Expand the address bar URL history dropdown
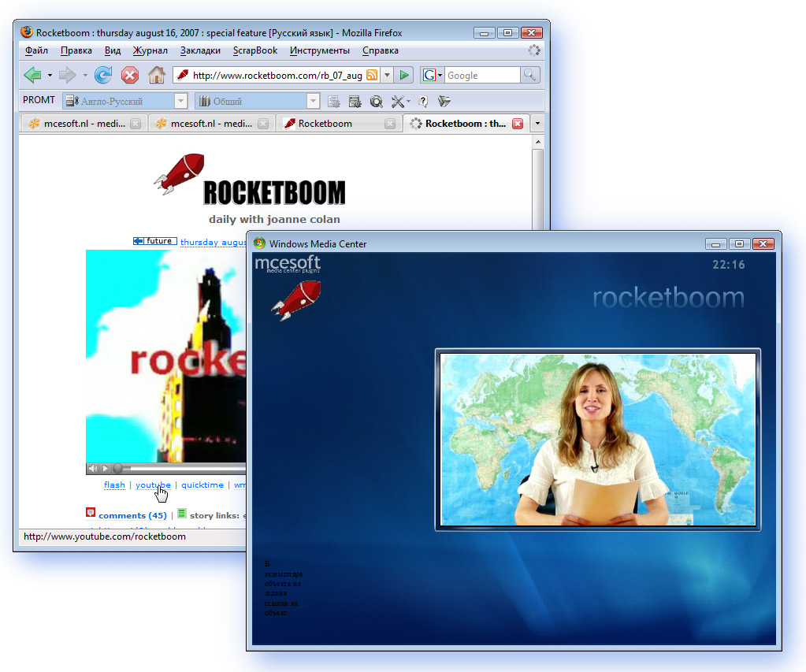This screenshot has width=806, height=672. pyautogui.click(x=387, y=75)
